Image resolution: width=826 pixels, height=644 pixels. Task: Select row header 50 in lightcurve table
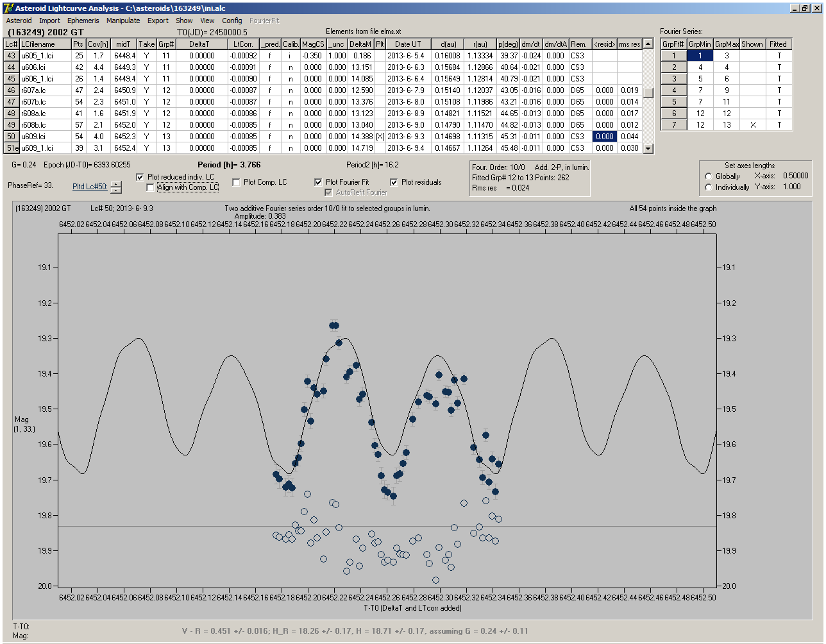pos(12,137)
